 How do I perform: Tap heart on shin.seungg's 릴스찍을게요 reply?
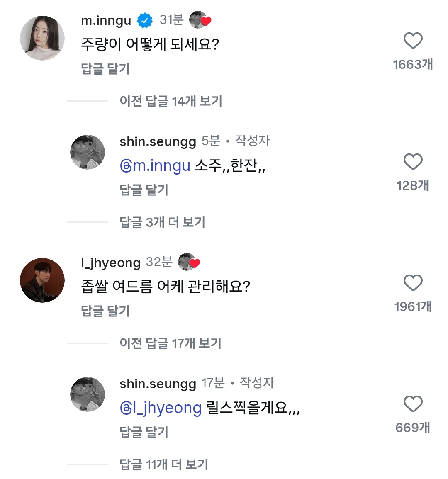[x=413, y=404]
